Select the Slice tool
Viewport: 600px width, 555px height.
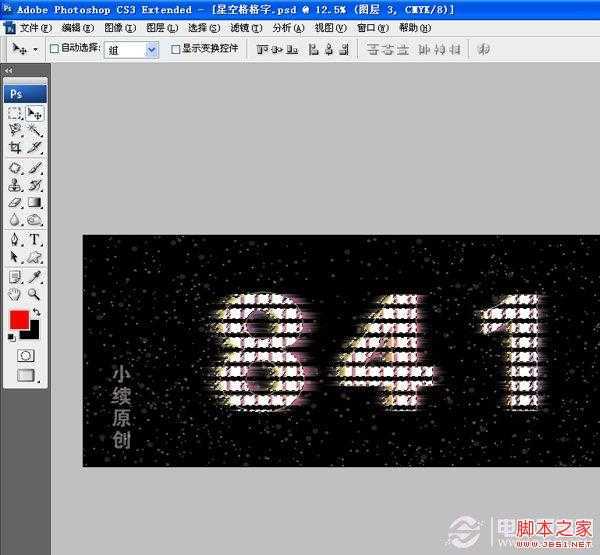[35, 147]
